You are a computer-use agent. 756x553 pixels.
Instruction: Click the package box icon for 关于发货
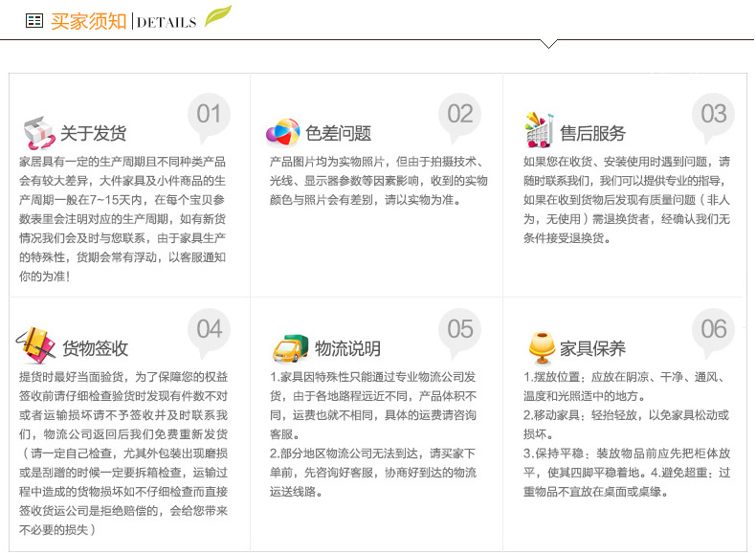(39, 133)
